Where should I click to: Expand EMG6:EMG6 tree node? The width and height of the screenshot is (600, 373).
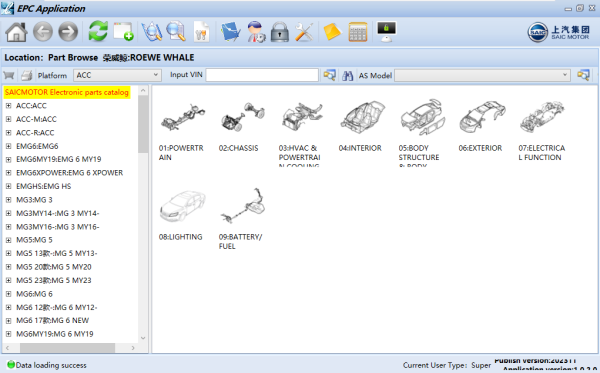[8, 146]
